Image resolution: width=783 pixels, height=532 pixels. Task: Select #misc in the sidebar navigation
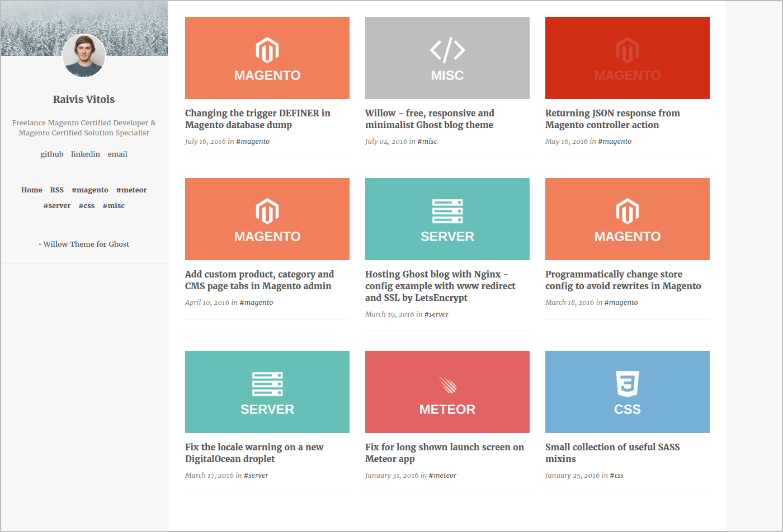pos(114,206)
